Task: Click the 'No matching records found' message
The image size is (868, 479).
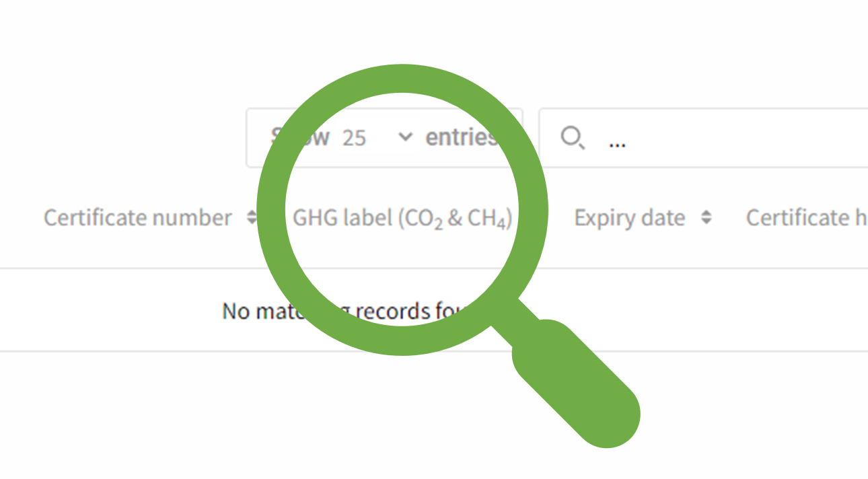Action: click(345, 311)
